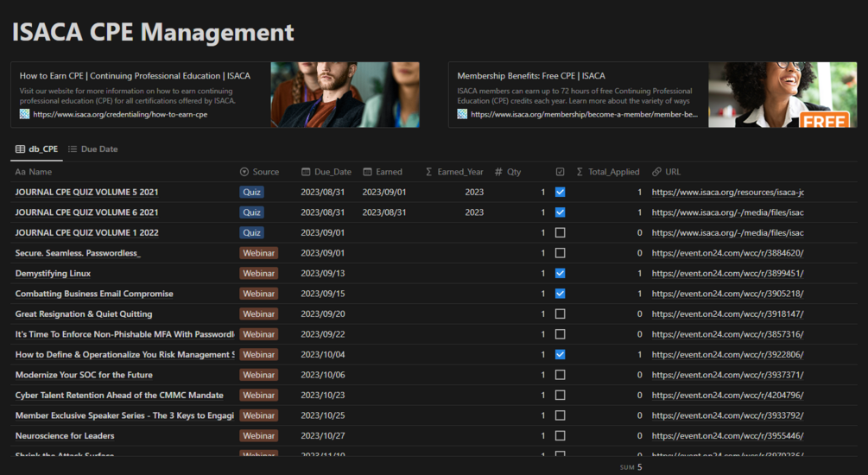Check the box for Great Resignation & Quiet Quitting
Image resolution: width=868 pixels, height=475 pixels.
coord(561,313)
